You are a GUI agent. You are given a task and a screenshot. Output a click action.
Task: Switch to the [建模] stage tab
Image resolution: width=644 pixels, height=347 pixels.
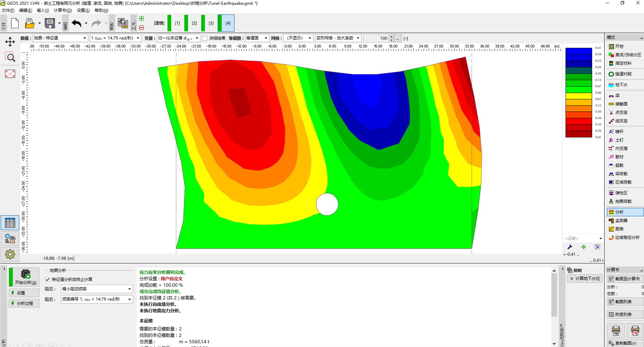pyautogui.click(x=159, y=23)
